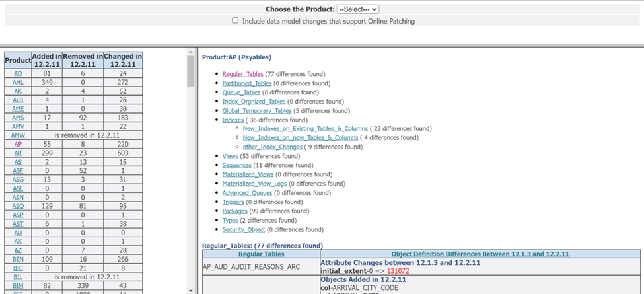Image resolution: width=644 pixels, height=294 pixels.
Task: Open the BEN product link
Action: click(18, 260)
